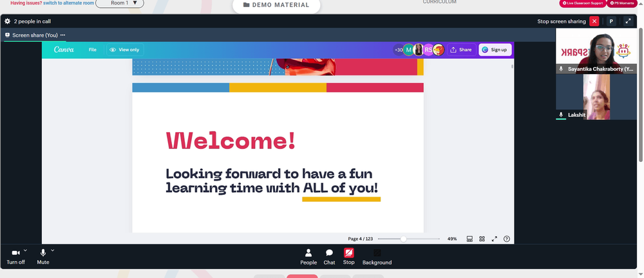Image resolution: width=644 pixels, height=278 pixels.
Task: Switch to scroll view icon in Canva
Action: pos(469,239)
